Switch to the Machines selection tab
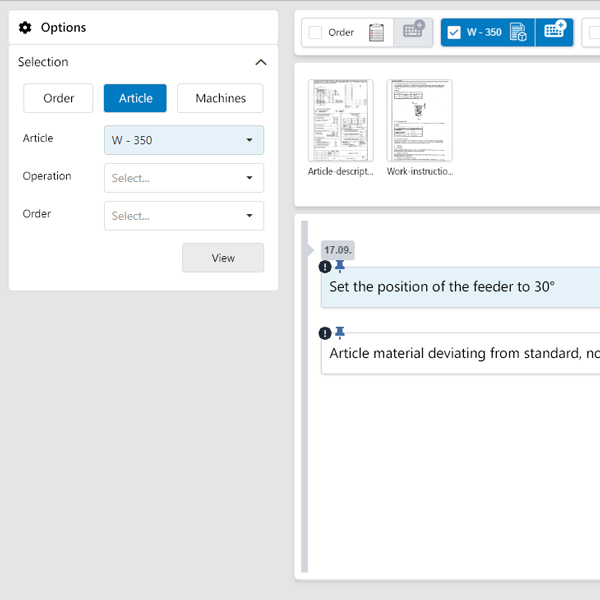Viewport: 600px width, 600px height. [220, 98]
